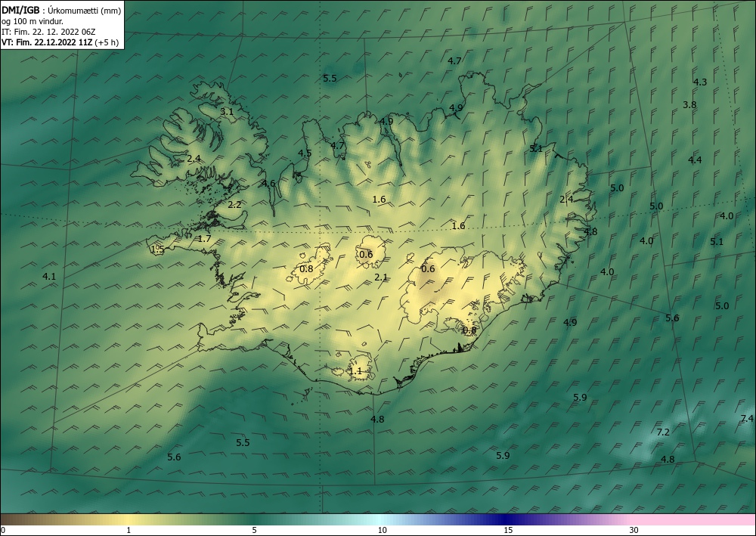756x536 pixels.
Task: Click the 2.4 value in the Eastfjords
Action: [566, 200]
